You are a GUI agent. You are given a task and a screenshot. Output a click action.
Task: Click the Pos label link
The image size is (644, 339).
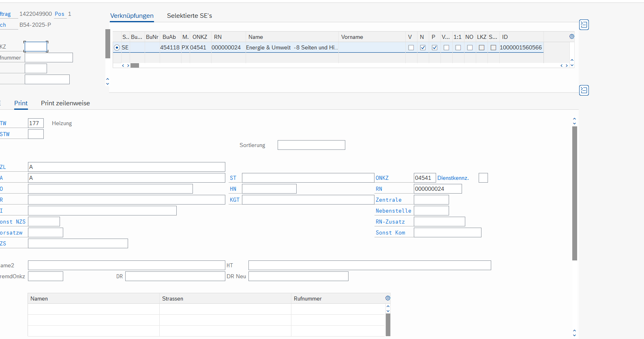[x=60, y=14]
